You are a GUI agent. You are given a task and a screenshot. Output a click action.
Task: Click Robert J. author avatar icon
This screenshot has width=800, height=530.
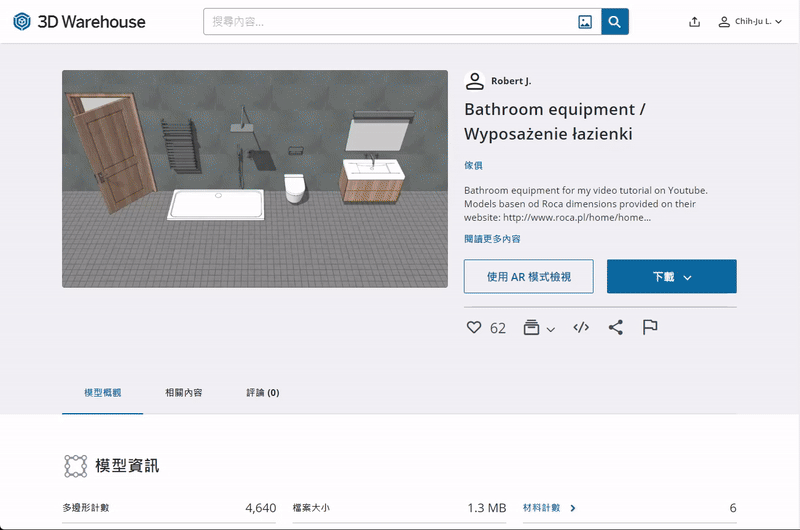(x=474, y=81)
